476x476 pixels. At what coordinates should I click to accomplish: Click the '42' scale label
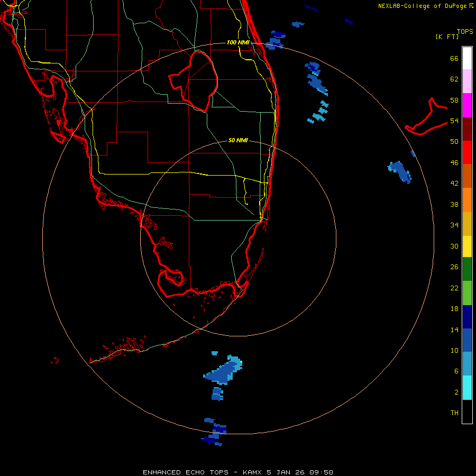coord(454,184)
